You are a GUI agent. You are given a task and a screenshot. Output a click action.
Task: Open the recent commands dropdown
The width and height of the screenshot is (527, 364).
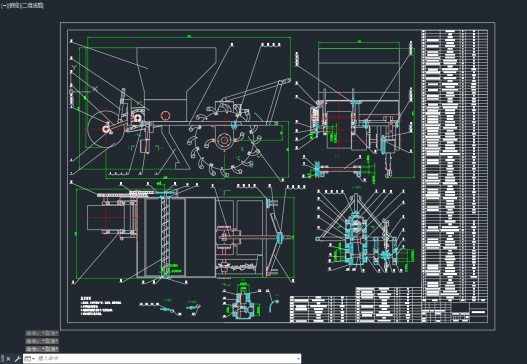tap(30, 359)
